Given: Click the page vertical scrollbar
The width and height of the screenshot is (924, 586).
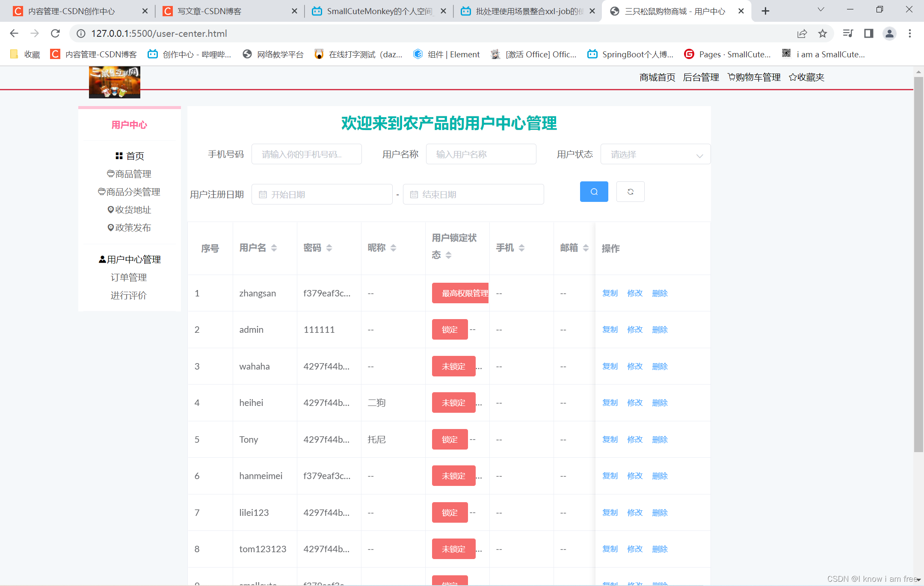Looking at the screenshot, I should tap(918, 264).
